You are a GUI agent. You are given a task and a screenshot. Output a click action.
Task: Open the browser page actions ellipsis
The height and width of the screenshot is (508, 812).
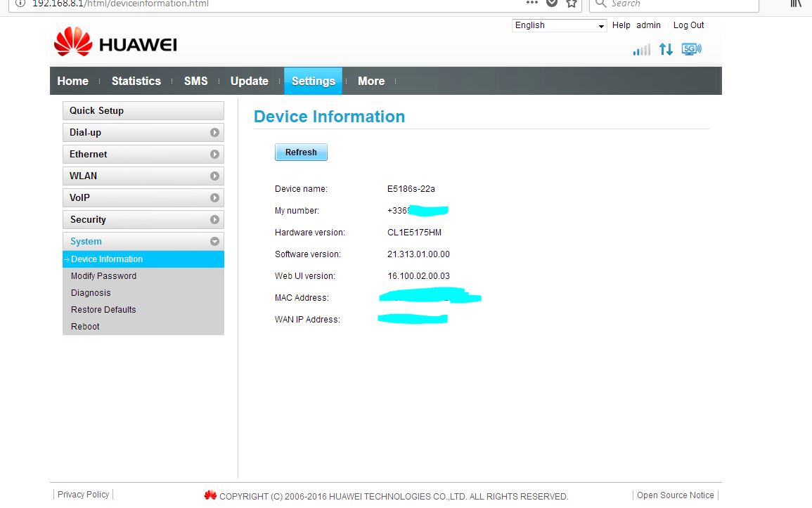pyautogui.click(x=531, y=3)
